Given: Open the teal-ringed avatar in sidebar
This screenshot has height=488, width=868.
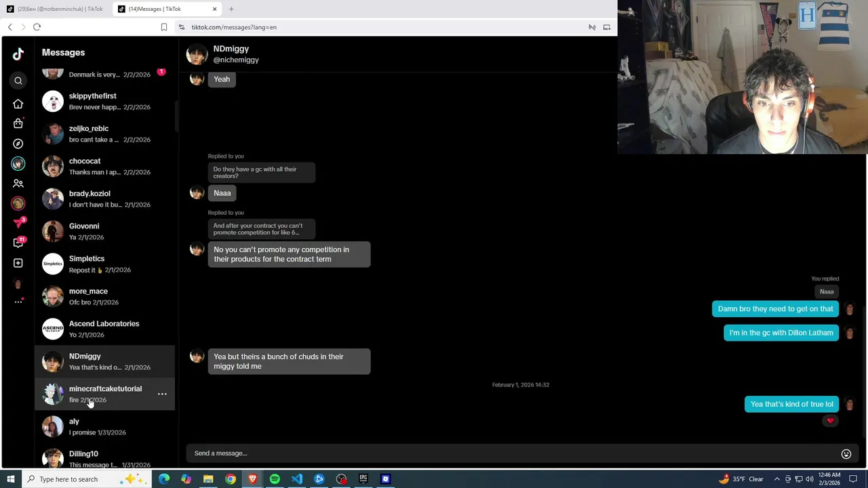Looking at the screenshot, I should tap(18, 163).
